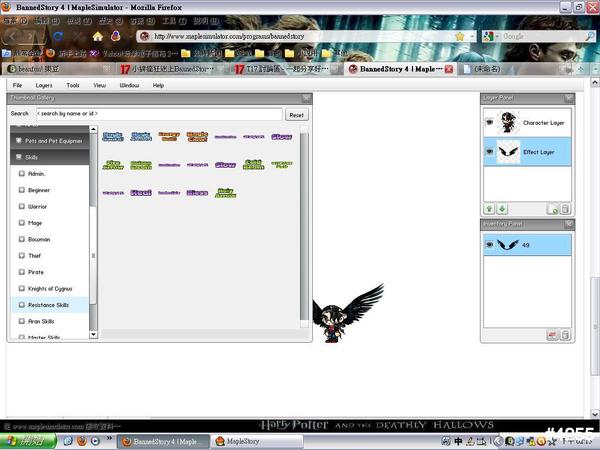Open the colorful add-on icon beside home
This screenshot has height=450, width=600.
tap(116, 36)
